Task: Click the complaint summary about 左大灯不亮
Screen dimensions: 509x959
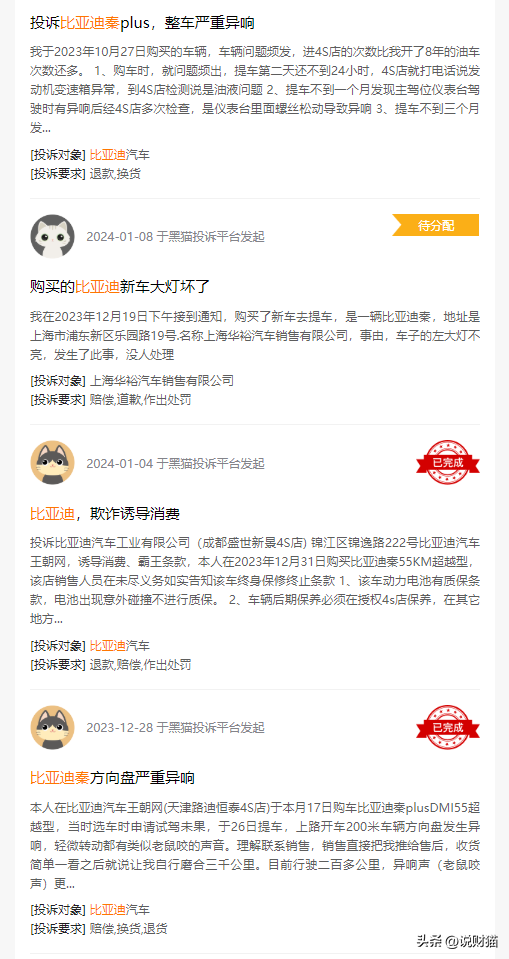Action: pyautogui.click(x=255, y=336)
